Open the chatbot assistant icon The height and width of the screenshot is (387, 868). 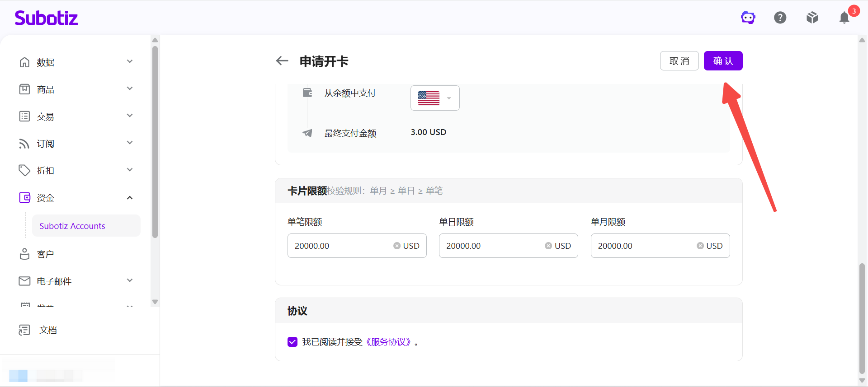tap(748, 18)
